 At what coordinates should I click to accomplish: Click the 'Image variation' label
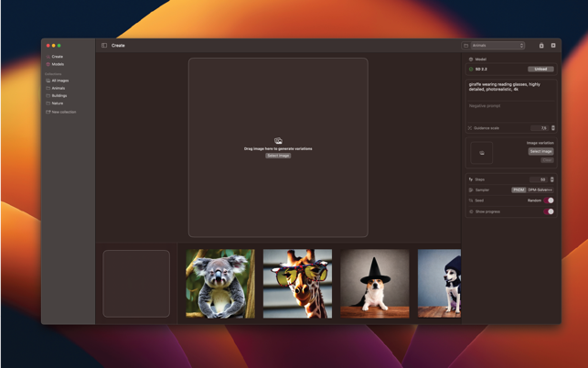click(540, 143)
